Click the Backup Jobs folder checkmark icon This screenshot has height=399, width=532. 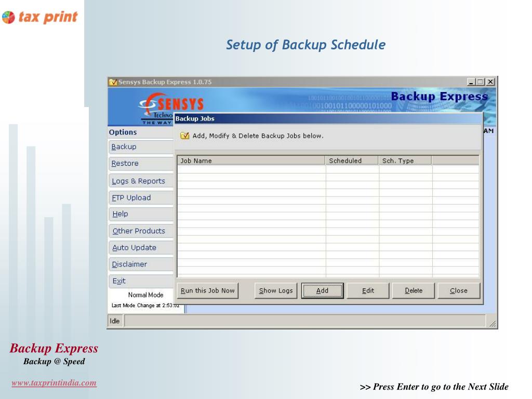[x=184, y=136]
